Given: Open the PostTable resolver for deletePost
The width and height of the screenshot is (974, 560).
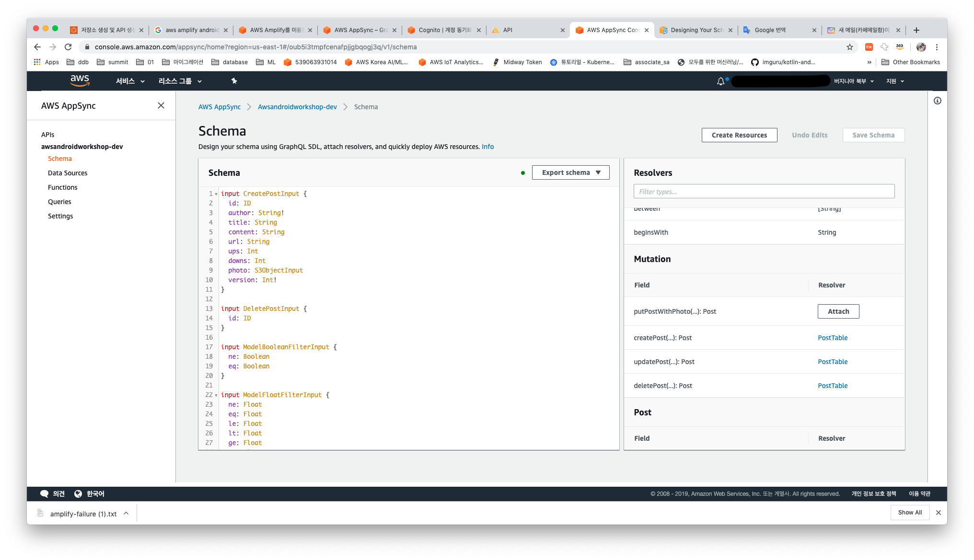Looking at the screenshot, I should click(833, 386).
